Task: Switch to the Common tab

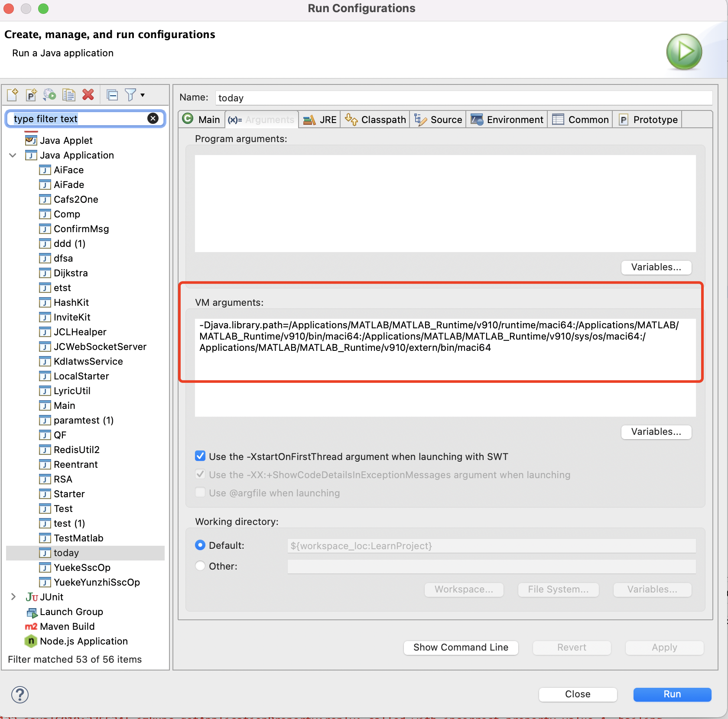Action: click(x=580, y=120)
